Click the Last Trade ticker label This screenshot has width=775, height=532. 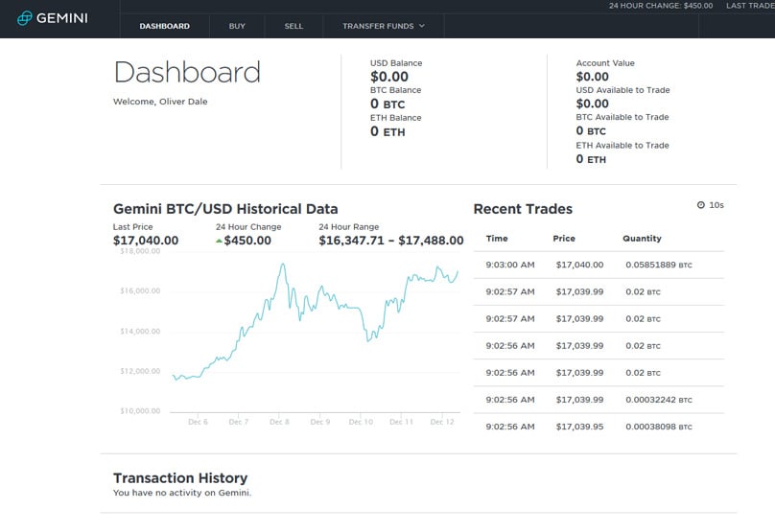[750, 6]
